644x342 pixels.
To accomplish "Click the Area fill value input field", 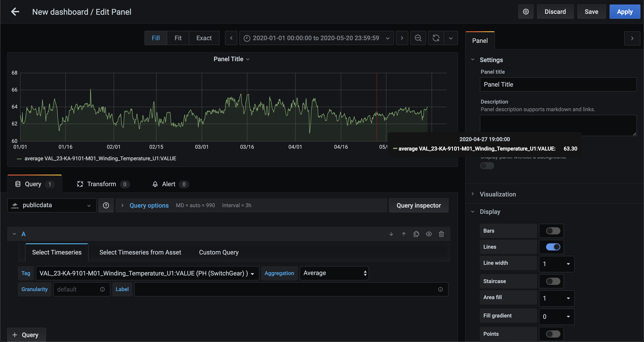I will coord(556,298).
